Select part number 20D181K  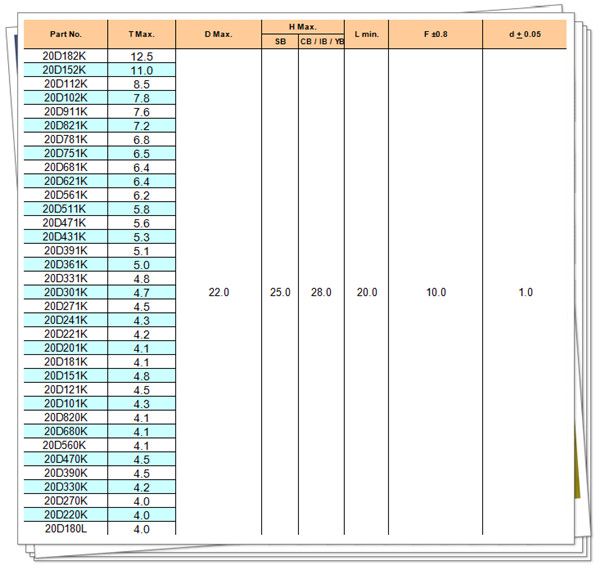pos(66,362)
